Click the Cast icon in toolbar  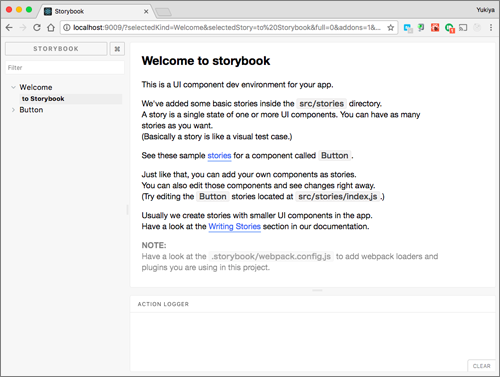point(463,28)
